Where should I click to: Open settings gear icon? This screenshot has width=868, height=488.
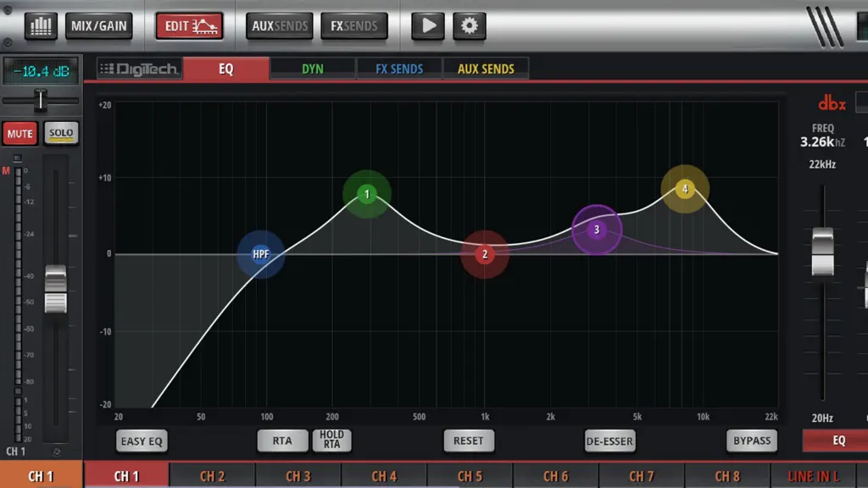pos(470,26)
